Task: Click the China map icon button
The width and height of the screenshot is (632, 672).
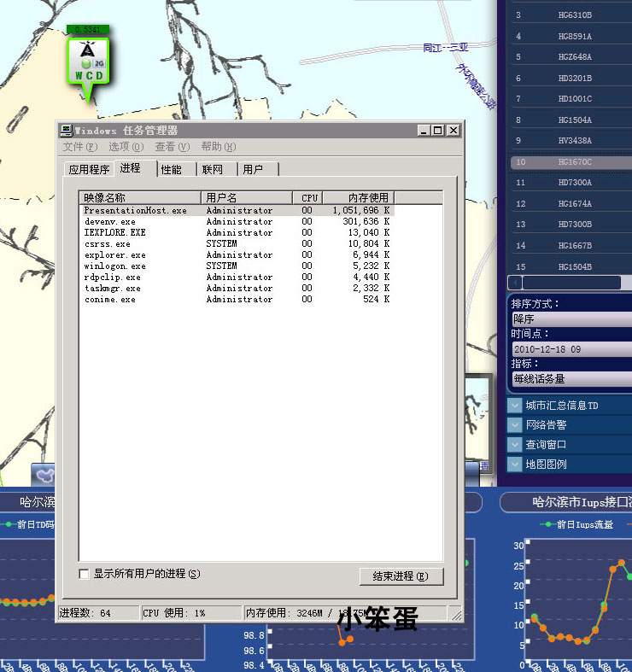Action: pyautogui.click(x=44, y=475)
